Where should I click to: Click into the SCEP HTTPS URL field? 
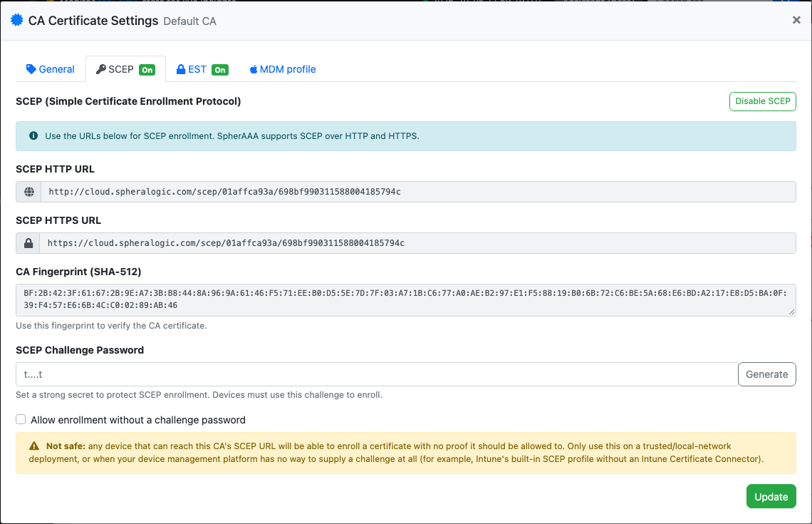[417, 243]
